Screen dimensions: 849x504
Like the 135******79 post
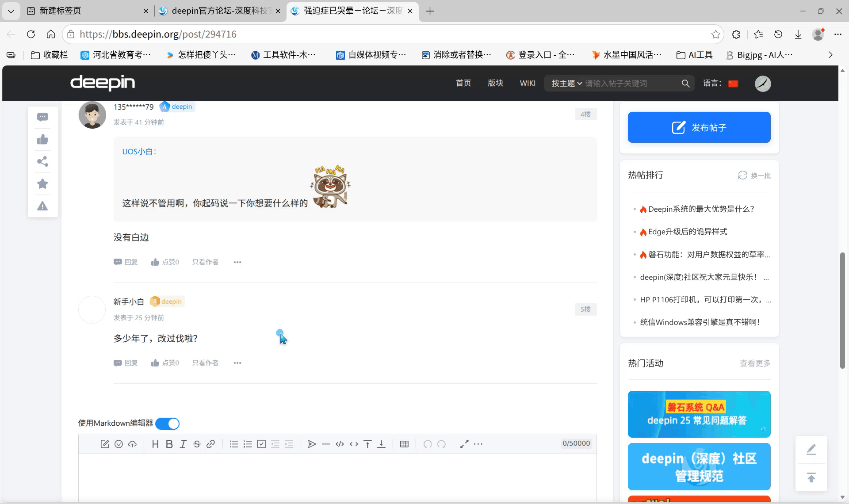click(x=165, y=262)
